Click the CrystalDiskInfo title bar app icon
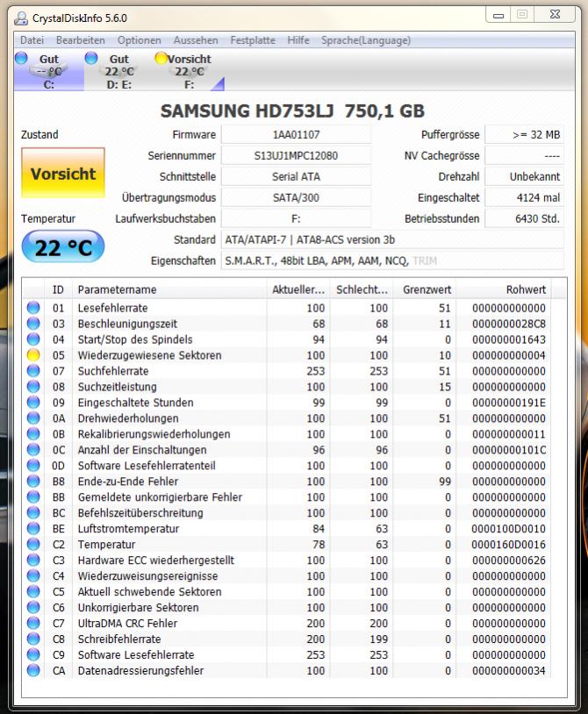This screenshot has width=588, height=714. click(x=21, y=18)
